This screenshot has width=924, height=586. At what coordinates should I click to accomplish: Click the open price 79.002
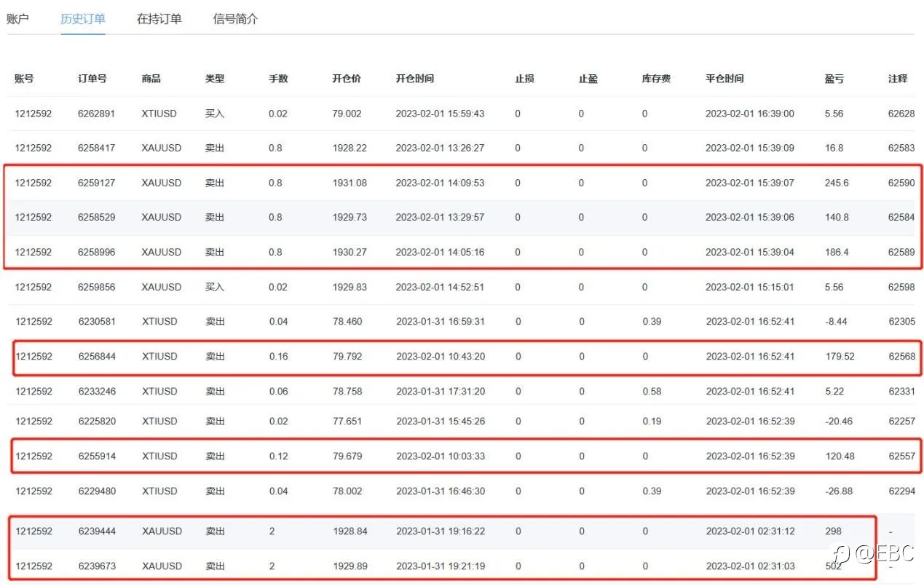tap(347, 114)
